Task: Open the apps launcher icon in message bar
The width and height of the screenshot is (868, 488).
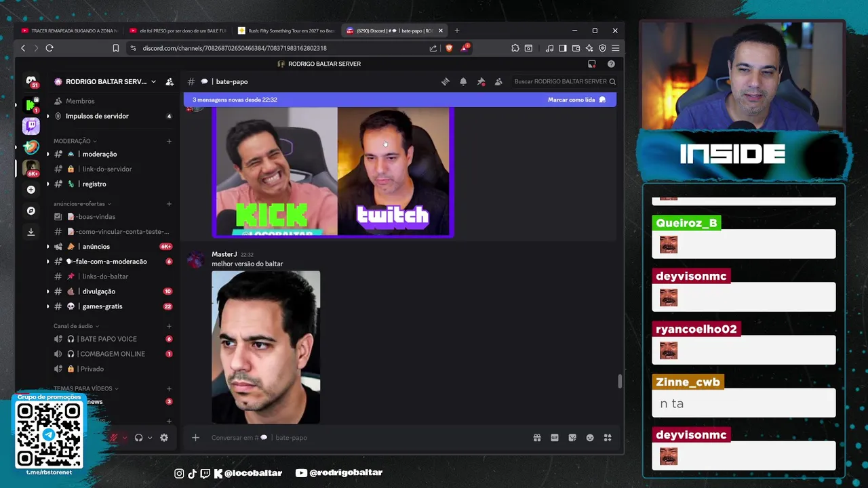Action: coord(608,438)
